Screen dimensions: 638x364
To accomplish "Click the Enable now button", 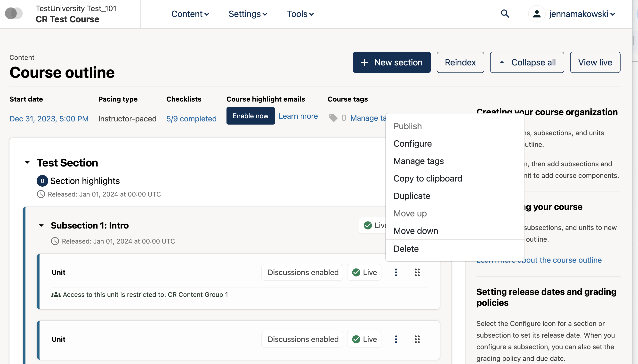I will click(x=250, y=116).
